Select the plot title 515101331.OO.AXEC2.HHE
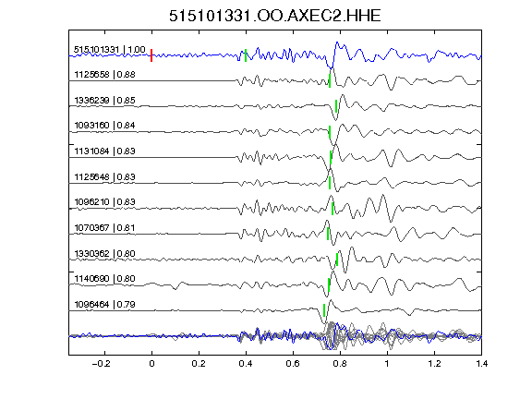The height and width of the screenshot is (399, 532). [x=275, y=16]
